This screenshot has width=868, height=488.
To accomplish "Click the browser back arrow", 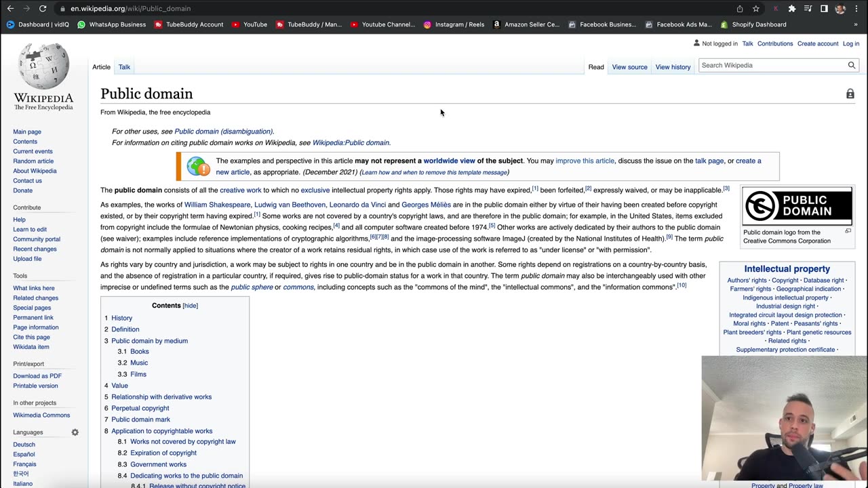I will [x=9, y=9].
